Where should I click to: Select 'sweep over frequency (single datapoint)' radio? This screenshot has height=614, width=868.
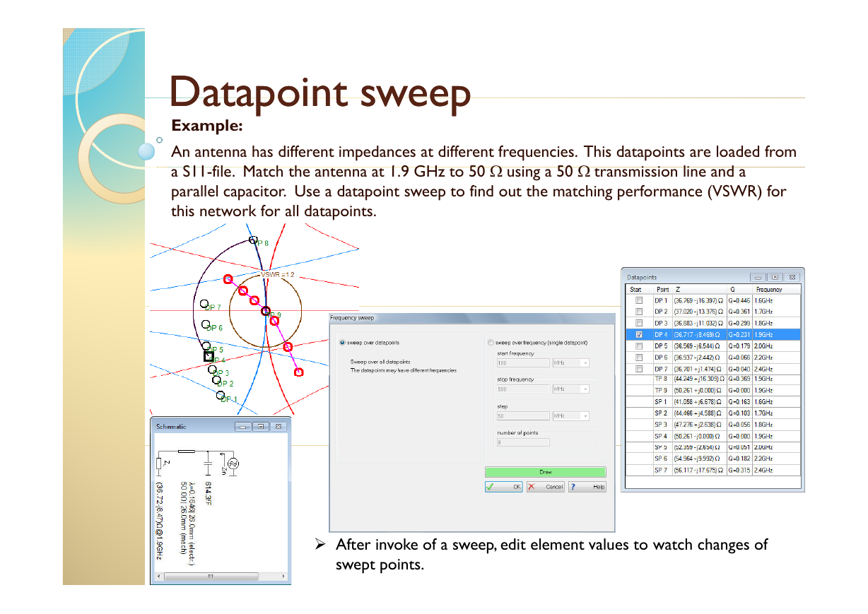pos(491,343)
